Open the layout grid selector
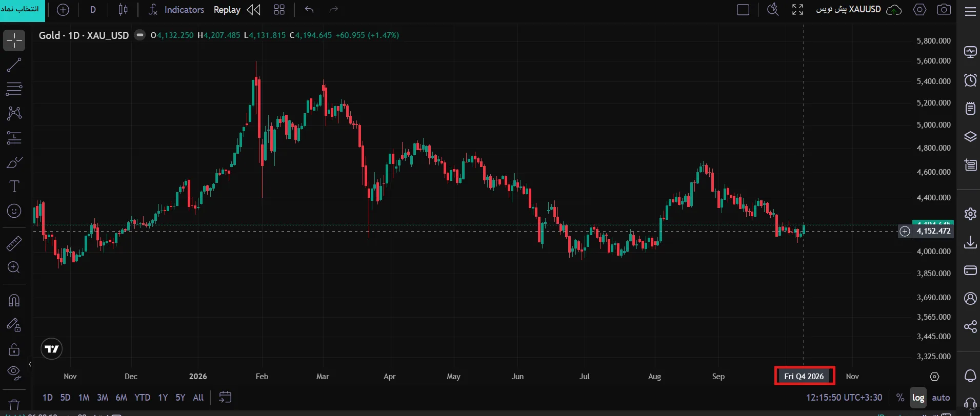Image resolution: width=980 pixels, height=416 pixels. 279,10
